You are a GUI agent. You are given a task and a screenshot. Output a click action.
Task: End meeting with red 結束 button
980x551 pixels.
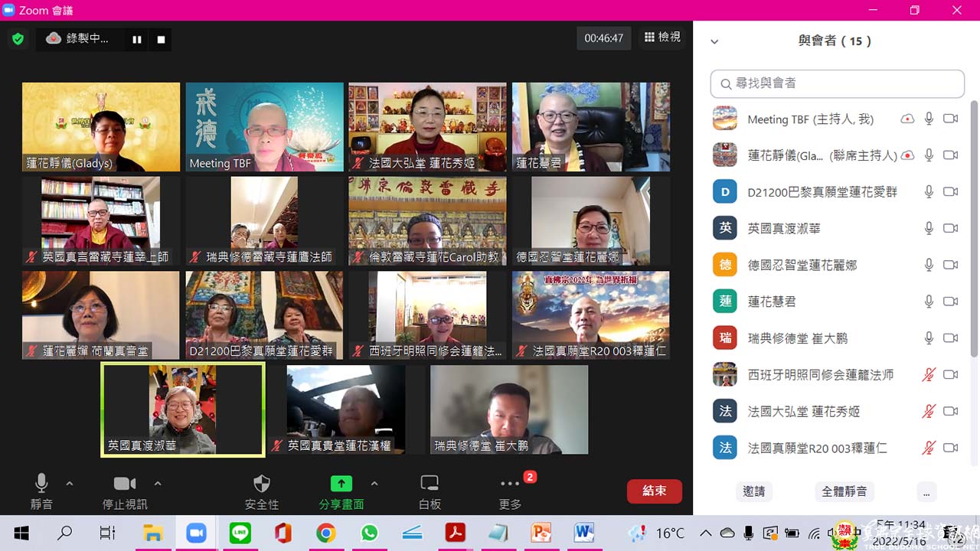click(654, 491)
